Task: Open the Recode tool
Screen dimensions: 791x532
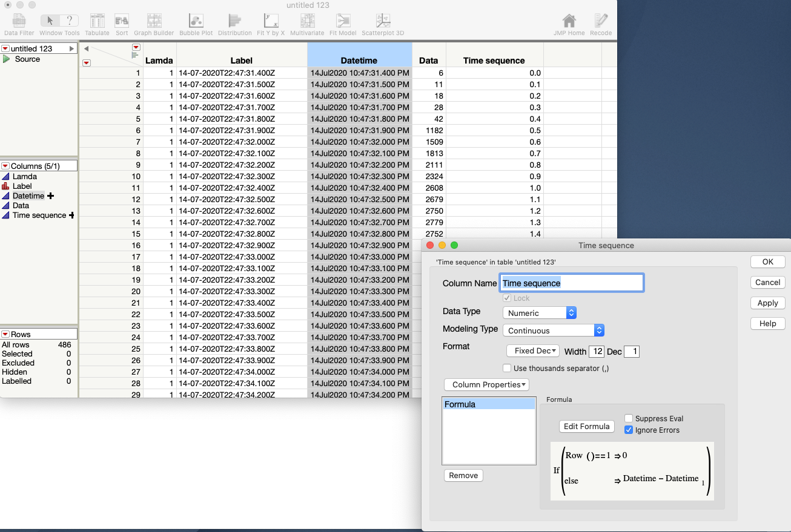Action: pyautogui.click(x=600, y=21)
